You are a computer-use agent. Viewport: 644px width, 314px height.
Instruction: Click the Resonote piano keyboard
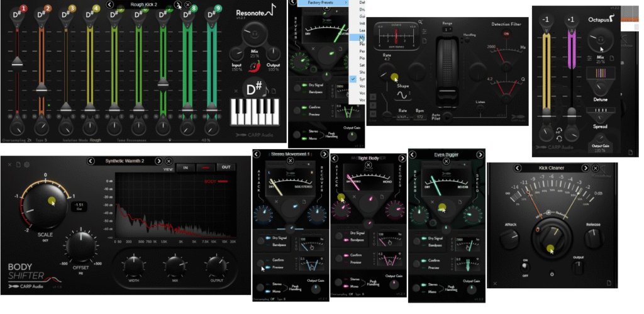point(254,112)
